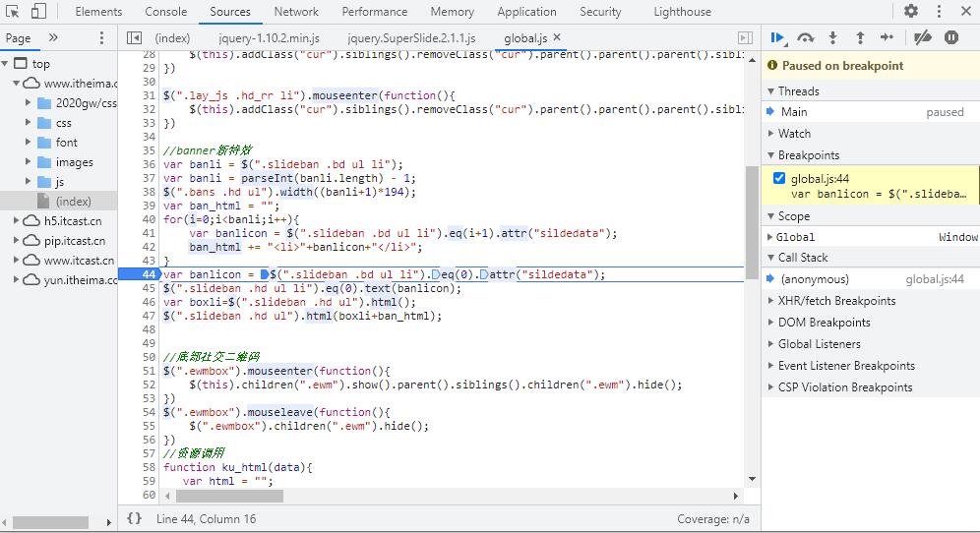Expand the font folder
980x533 pixels.
point(28,142)
